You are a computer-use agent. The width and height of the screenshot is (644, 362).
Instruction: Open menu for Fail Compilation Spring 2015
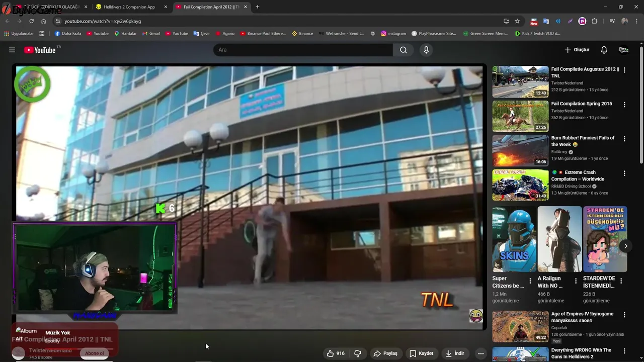click(x=624, y=105)
